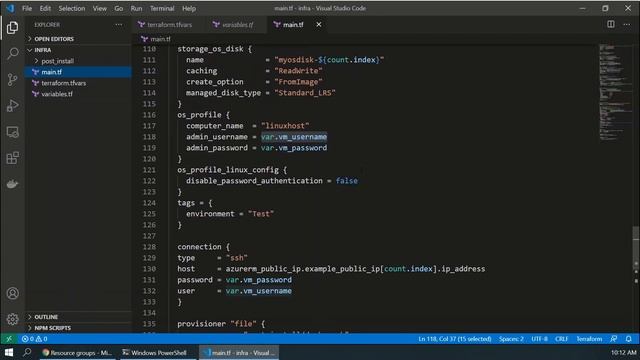Open the Go menu
The image size is (640, 360).
click(119, 8)
